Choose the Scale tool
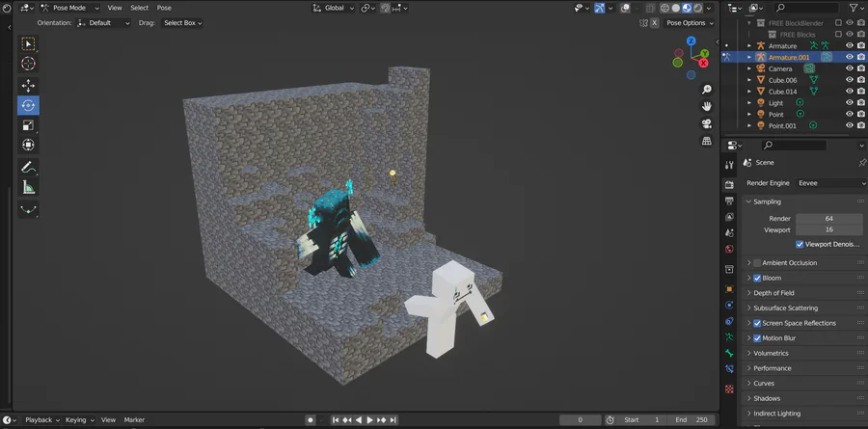Image resolution: width=868 pixels, height=429 pixels. [28, 125]
